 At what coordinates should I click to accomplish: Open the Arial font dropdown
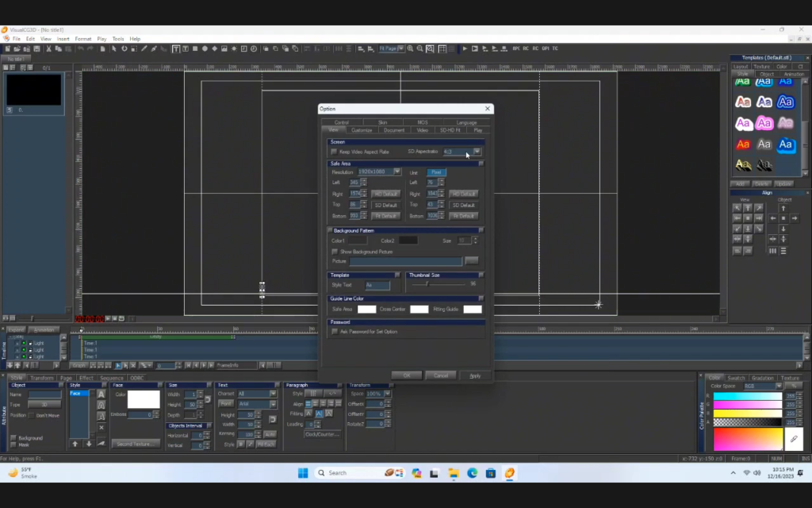tap(272, 404)
